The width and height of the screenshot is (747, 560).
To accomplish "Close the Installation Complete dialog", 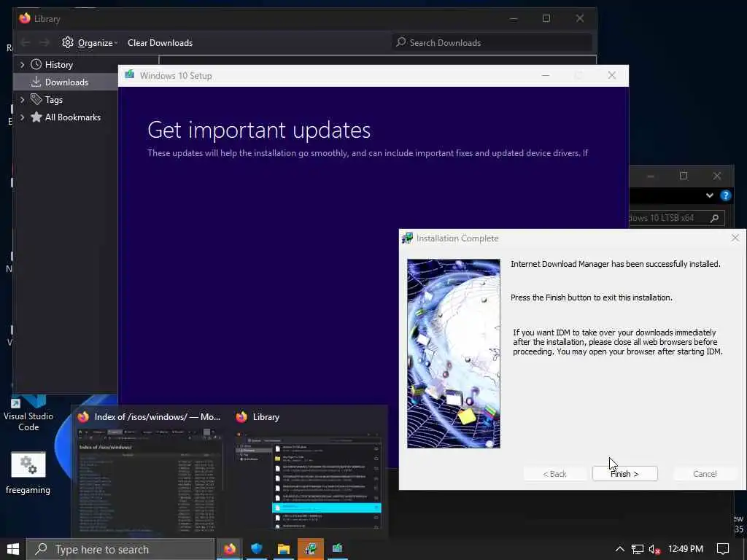I will click(x=735, y=238).
